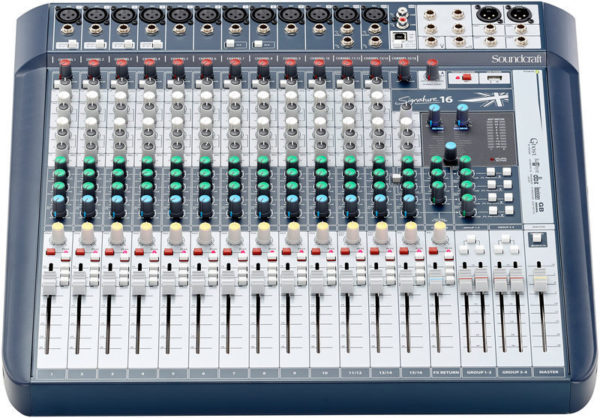Select the red RCA input jack
Image resolution: width=600 pixels, height=418 pixels.
tap(402, 19)
